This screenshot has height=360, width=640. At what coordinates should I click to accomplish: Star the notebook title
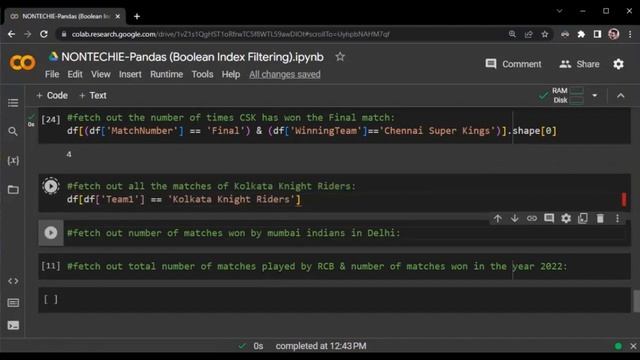pos(340,57)
